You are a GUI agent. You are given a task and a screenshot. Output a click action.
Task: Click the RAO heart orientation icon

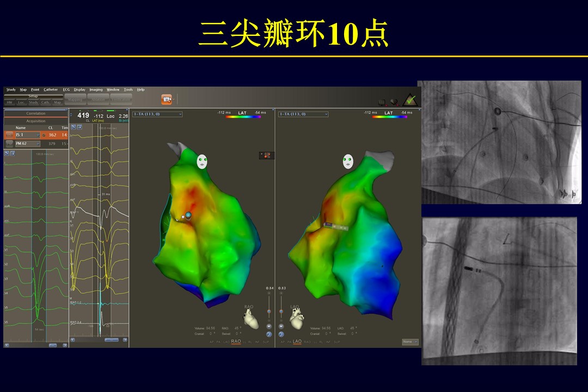[x=251, y=319]
